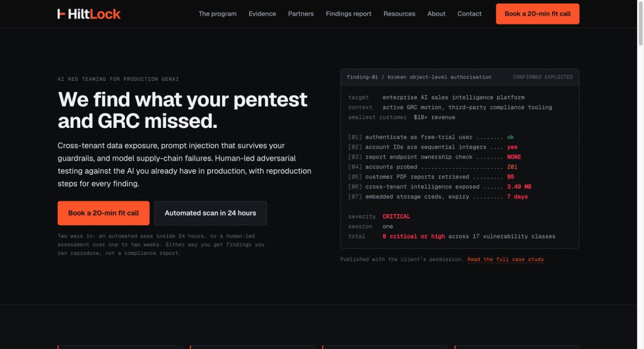This screenshot has height=349, width=644.
Task: Click the main headline about pentest and GRC
Action: coord(183,110)
